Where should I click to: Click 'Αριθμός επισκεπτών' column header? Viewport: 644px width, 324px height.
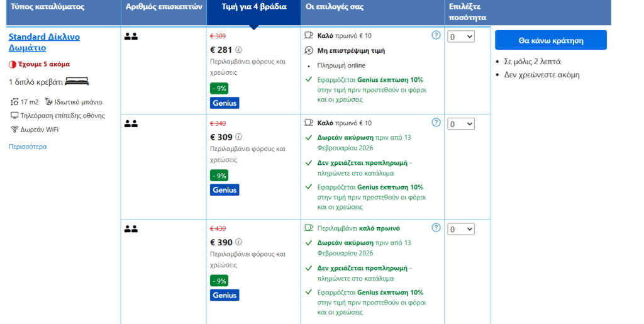click(164, 7)
